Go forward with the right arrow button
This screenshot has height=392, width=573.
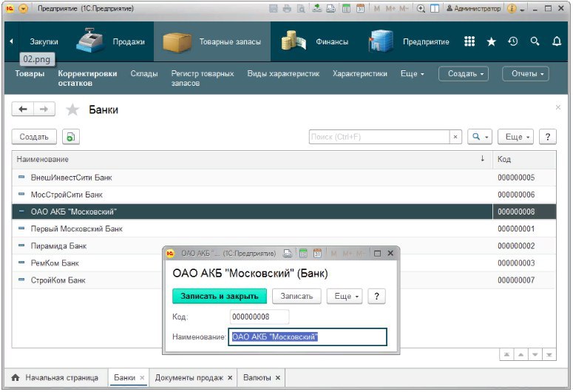click(x=44, y=109)
